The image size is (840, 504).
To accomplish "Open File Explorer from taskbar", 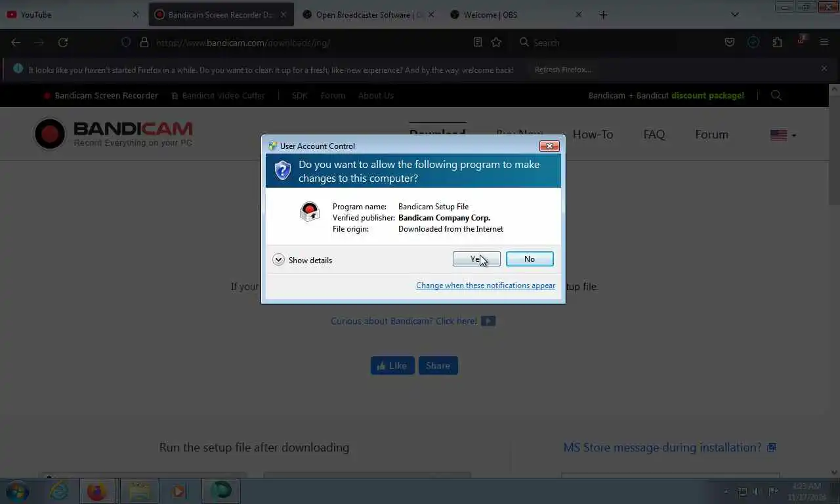I will click(x=139, y=491).
